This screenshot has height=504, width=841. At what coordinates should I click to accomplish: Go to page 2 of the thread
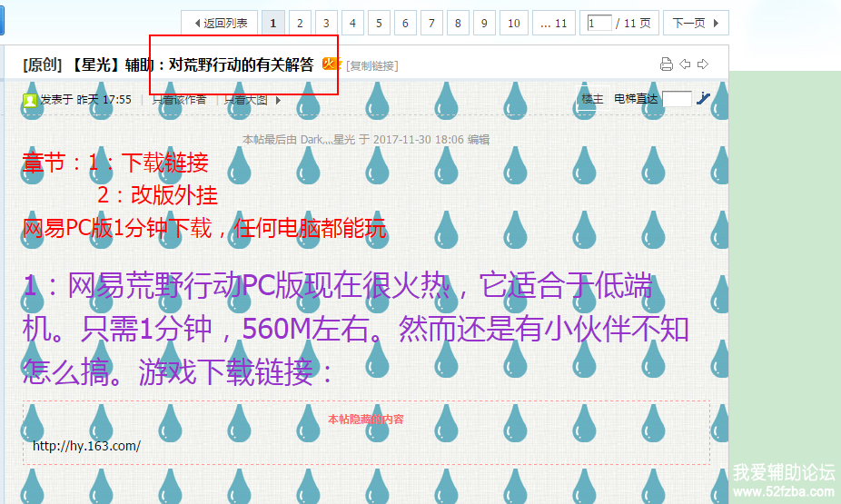pos(300,23)
